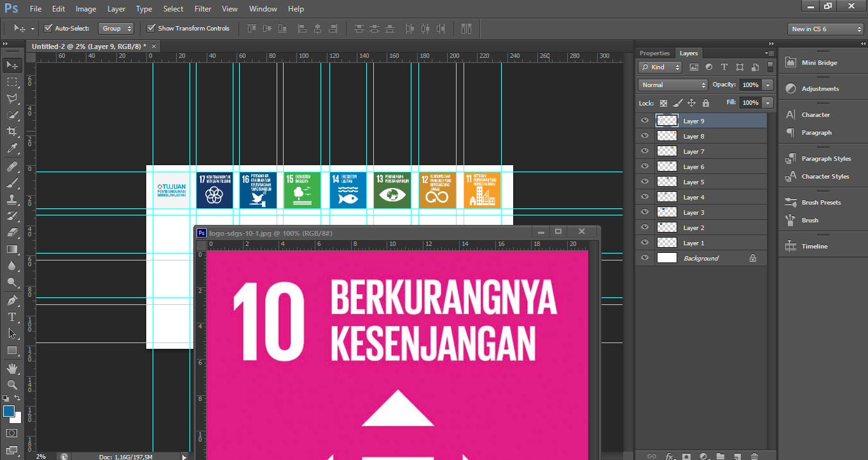Switch to the Properties tab

pyautogui.click(x=654, y=53)
